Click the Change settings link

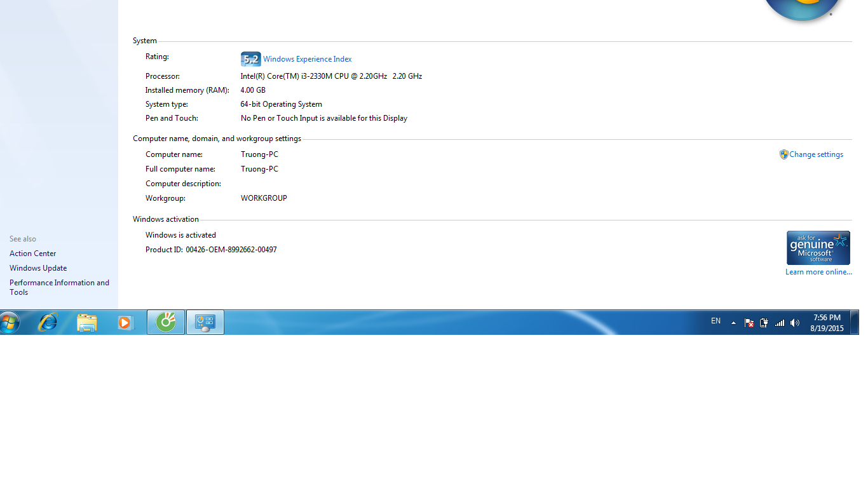[x=816, y=154]
